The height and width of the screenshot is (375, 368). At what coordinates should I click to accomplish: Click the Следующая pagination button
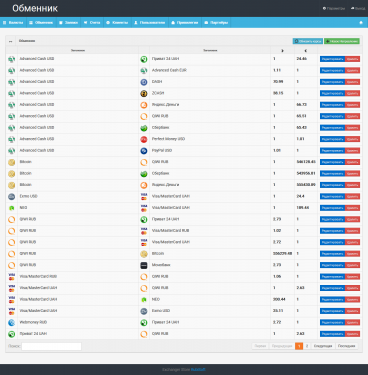coord(323,346)
